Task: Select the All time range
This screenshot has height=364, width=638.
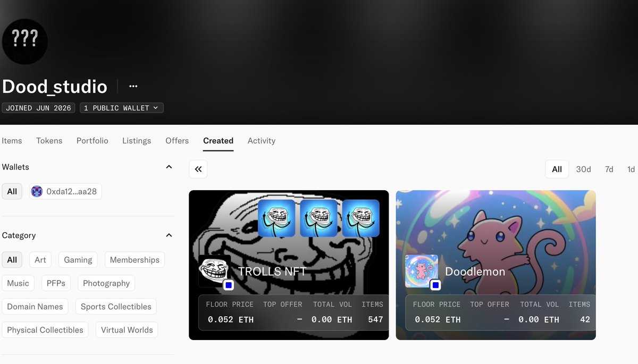Action: [x=557, y=169]
